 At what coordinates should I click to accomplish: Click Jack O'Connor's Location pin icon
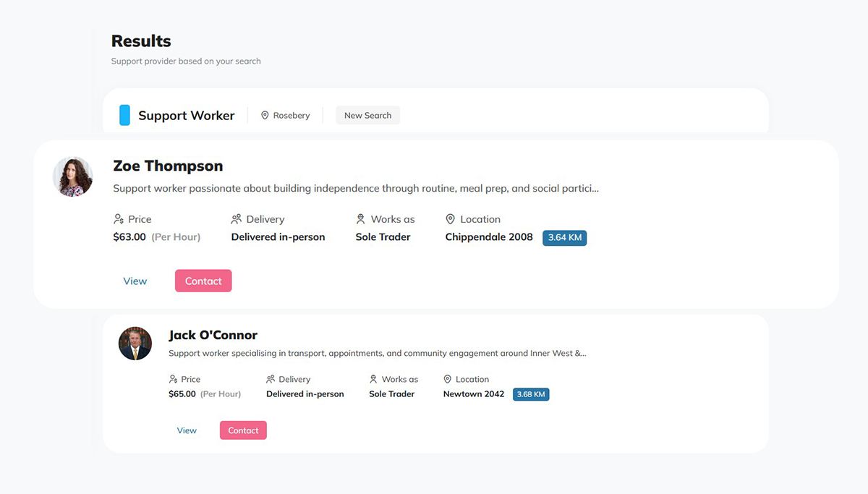coord(448,379)
